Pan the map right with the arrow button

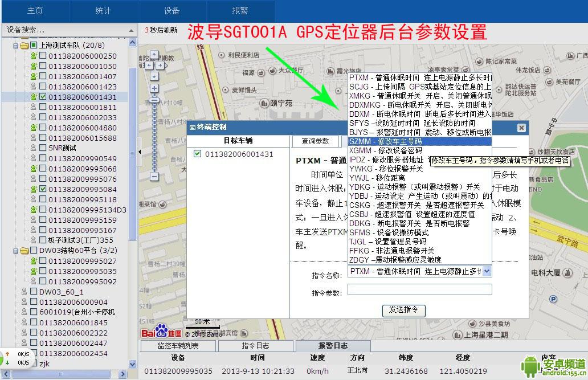point(160,66)
